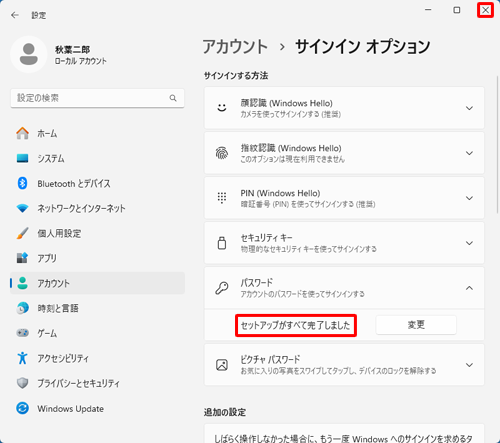This screenshot has width=500, height=443.
Task: Click the 個人用設定 paintbrush icon
Action: coord(22,233)
